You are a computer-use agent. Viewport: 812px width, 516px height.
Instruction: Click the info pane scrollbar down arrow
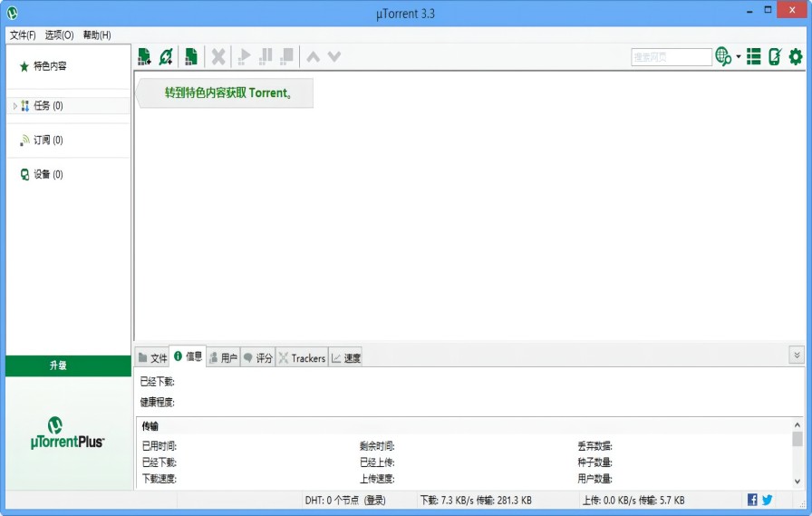click(x=797, y=482)
